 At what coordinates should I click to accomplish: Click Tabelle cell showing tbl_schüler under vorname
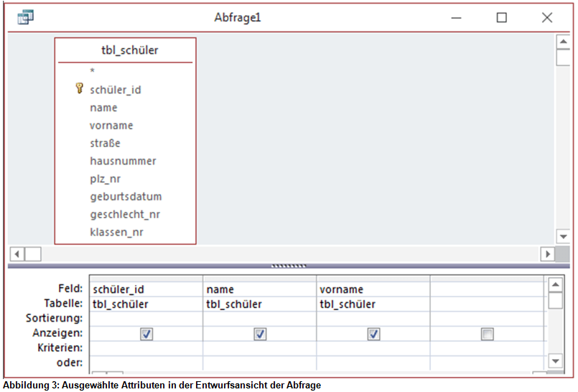373,304
